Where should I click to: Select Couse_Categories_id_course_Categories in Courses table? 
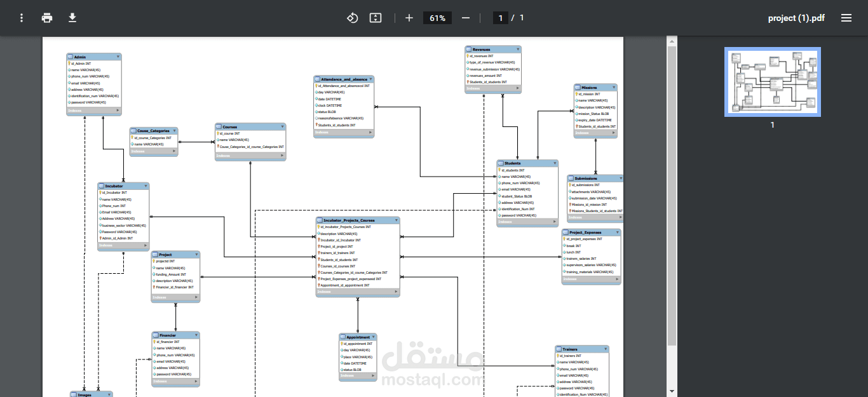[250, 147]
